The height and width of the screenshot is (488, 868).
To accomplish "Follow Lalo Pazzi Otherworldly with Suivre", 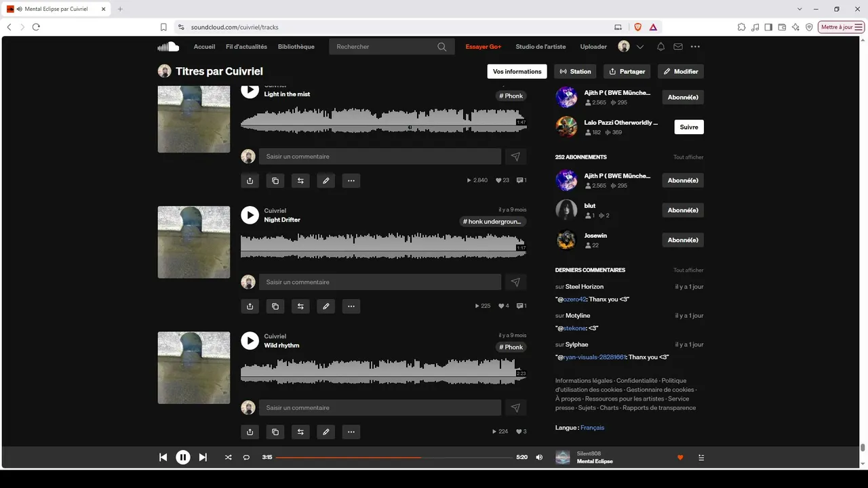I will 689,127.
